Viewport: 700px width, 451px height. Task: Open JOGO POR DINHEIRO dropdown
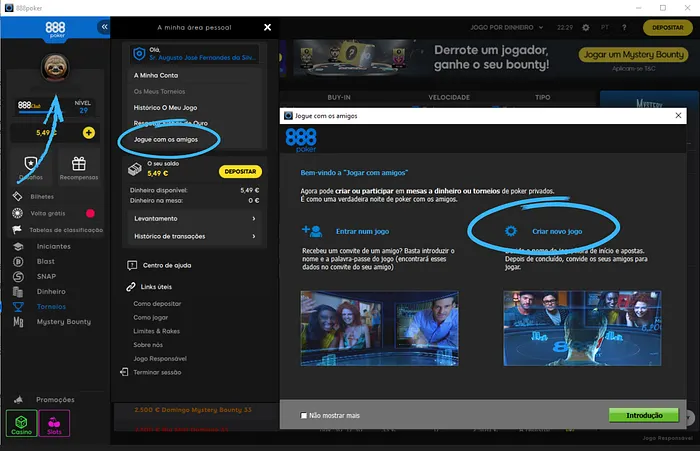point(507,28)
